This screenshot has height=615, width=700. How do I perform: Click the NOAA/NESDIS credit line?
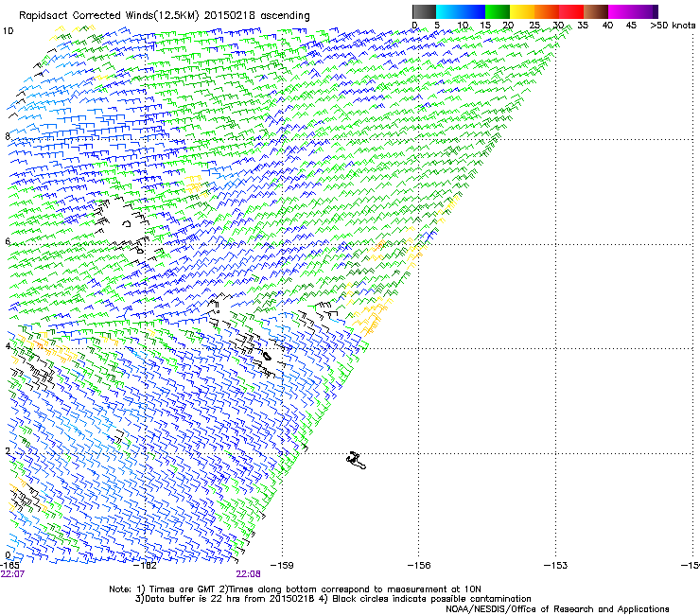[557, 609]
